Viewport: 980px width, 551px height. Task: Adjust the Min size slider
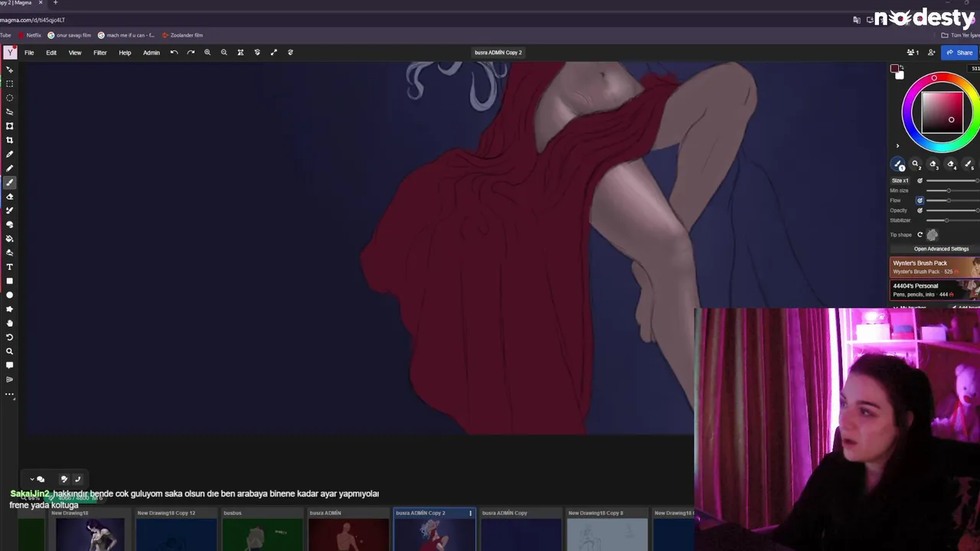[952, 191]
